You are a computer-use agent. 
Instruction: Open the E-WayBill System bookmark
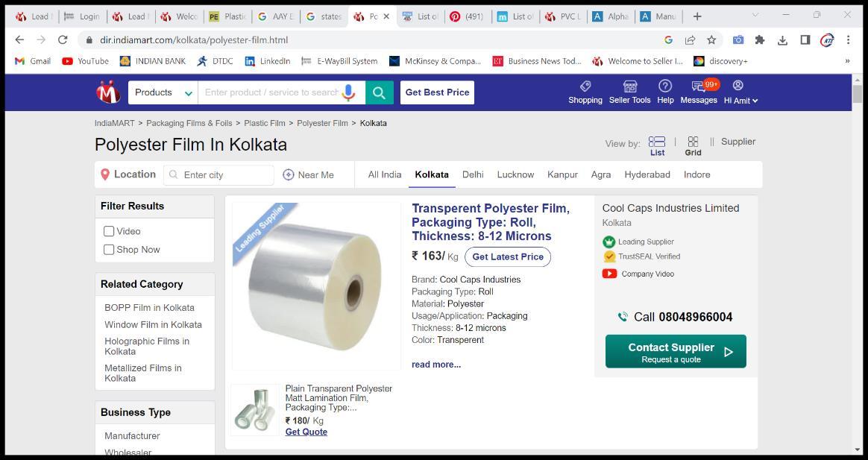(x=339, y=61)
